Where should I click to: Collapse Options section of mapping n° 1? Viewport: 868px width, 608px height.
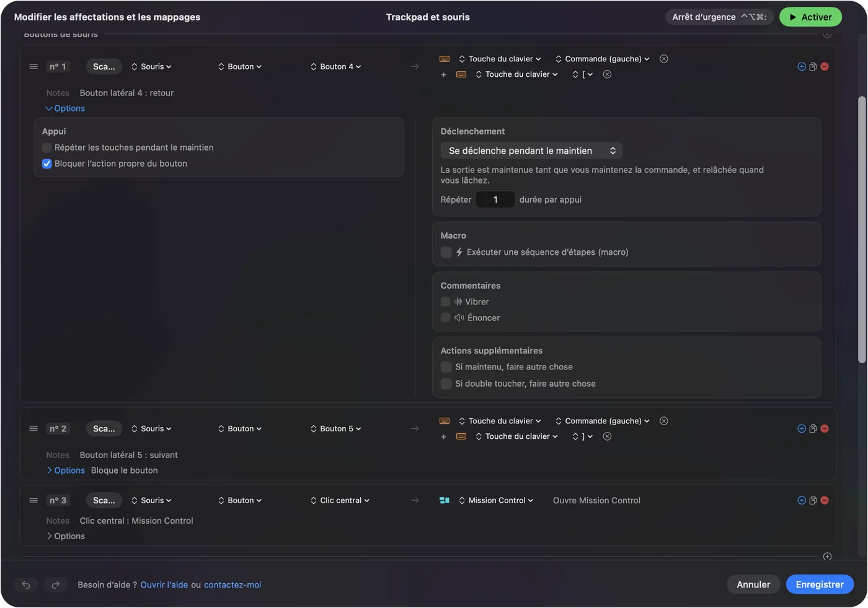65,108
